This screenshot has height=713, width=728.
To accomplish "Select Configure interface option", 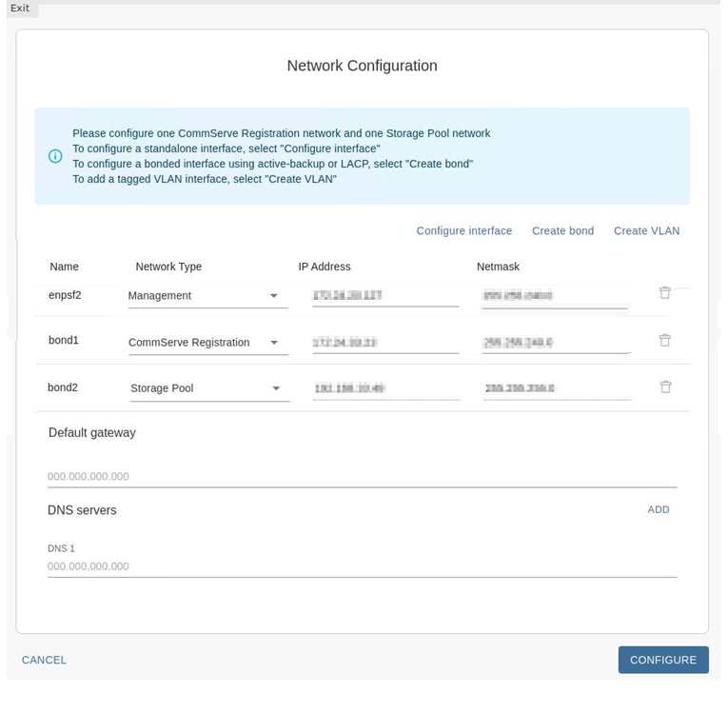I will pyautogui.click(x=463, y=231).
